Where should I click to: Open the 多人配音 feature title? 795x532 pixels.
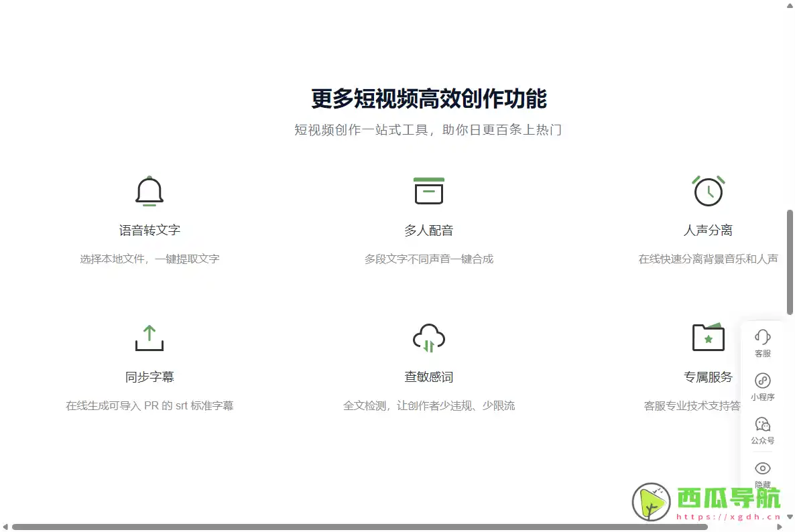(x=429, y=230)
